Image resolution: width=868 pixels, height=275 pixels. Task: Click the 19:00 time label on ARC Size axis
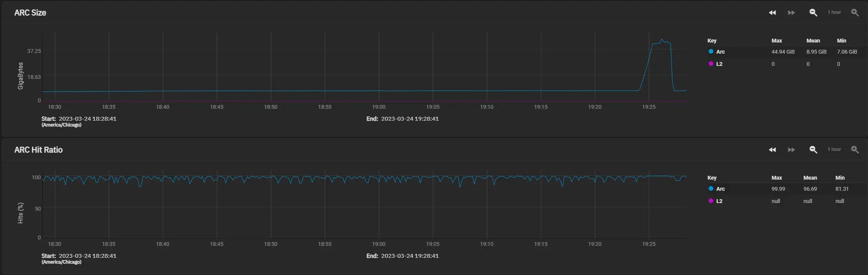[x=379, y=107]
